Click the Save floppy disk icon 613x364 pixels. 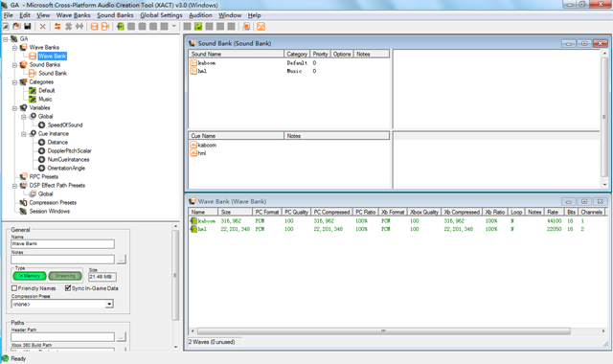pos(28,26)
